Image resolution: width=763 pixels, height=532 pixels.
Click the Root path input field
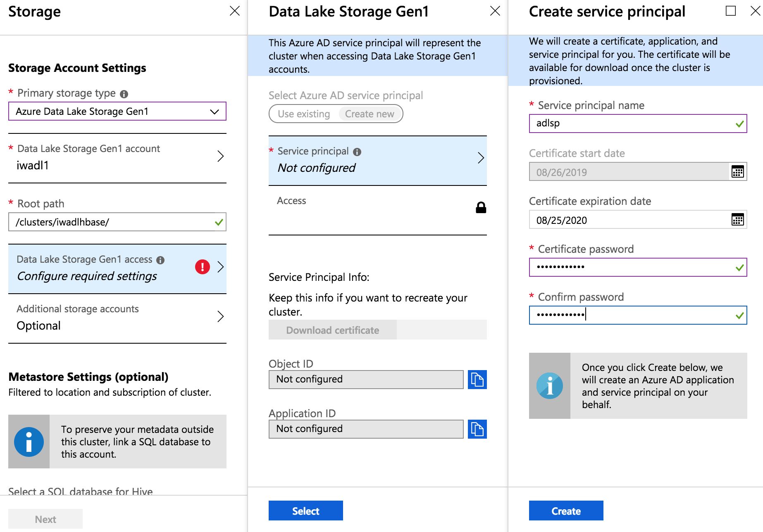click(x=117, y=222)
